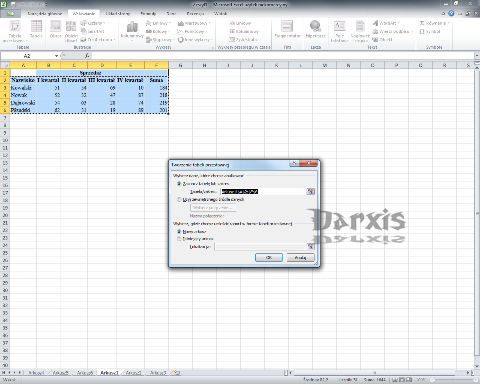The width and height of the screenshot is (480, 384).
Task: Click the 'Wybierz połączenie...' button
Action: (x=213, y=207)
